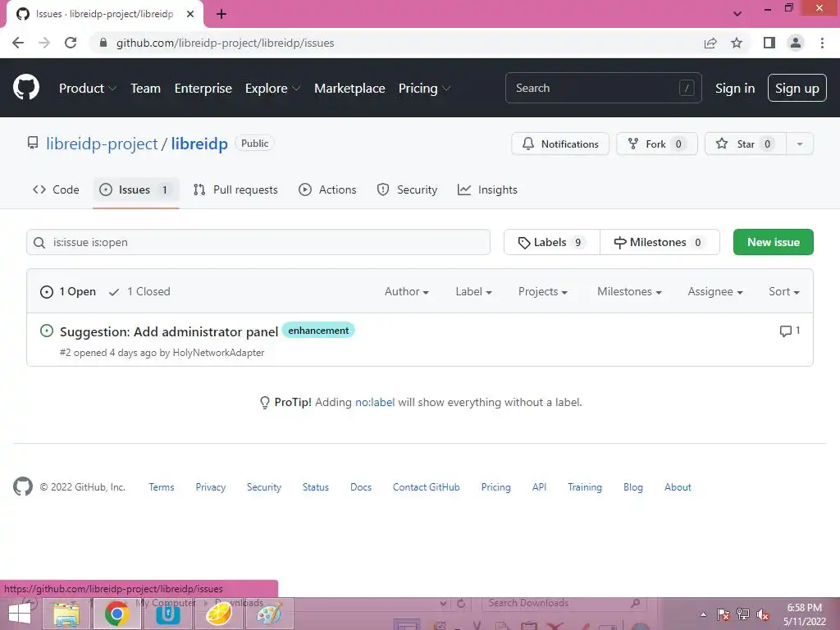Click the Chrome address bar URL
The width and height of the screenshot is (840, 630).
225,43
